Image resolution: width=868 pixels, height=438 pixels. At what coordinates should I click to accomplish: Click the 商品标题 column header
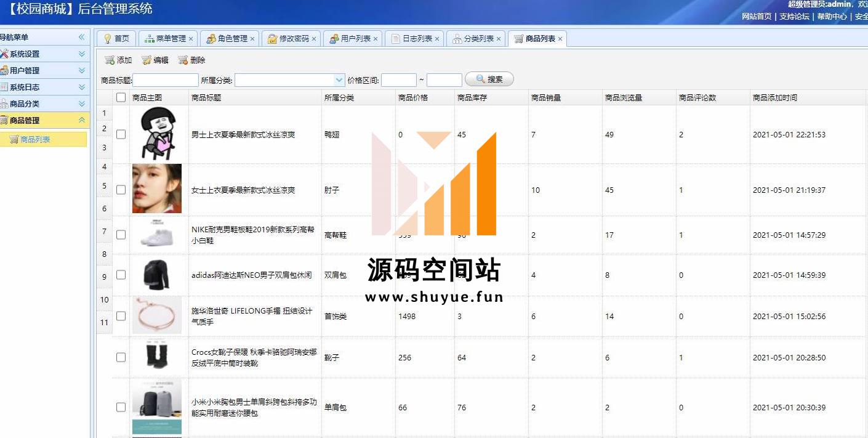pyautogui.click(x=255, y=97)
